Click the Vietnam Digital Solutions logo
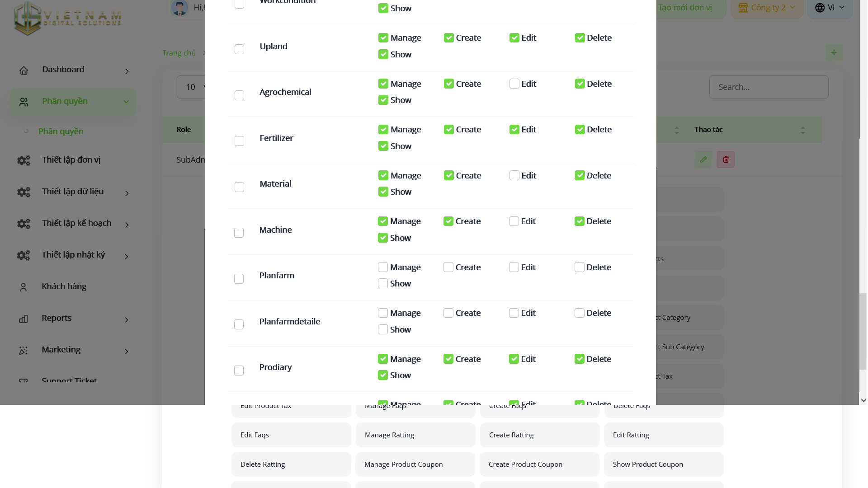Screen dimensions: 868x488 (x=68, y=18)
